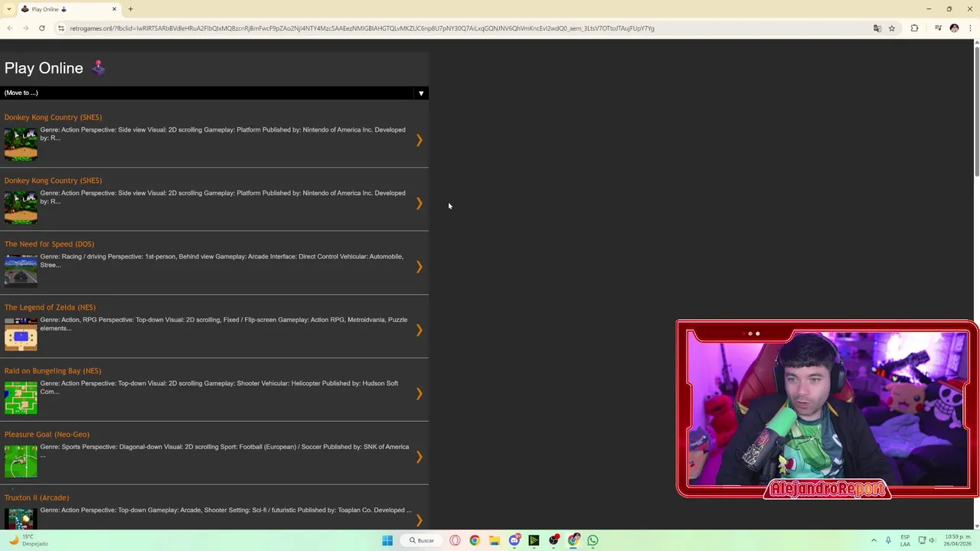
Task: Open Opera from the taskbar
Action: point(455,540)
